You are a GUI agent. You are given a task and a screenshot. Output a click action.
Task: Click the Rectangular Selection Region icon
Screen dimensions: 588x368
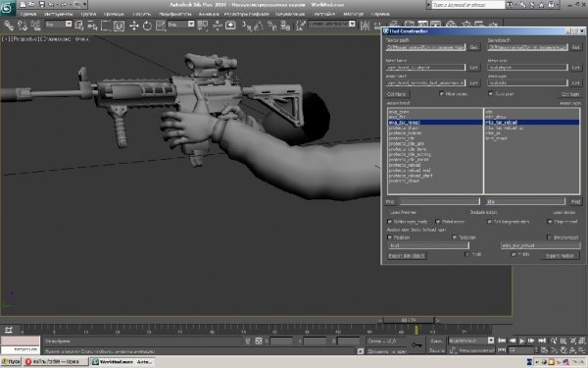[x=106, y=26]
